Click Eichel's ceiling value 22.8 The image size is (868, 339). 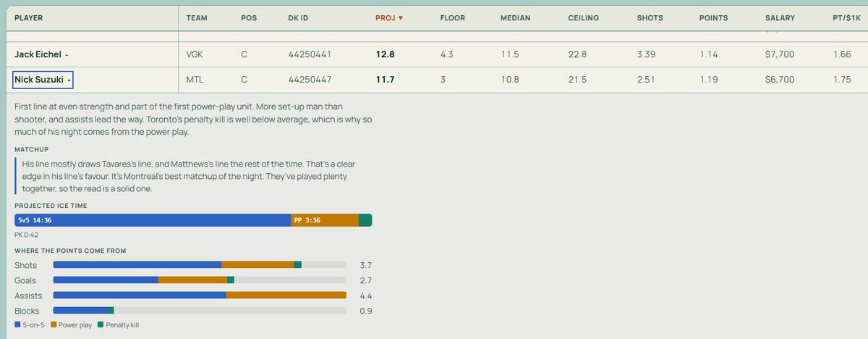pyautogui.click(x=577, y=54)
